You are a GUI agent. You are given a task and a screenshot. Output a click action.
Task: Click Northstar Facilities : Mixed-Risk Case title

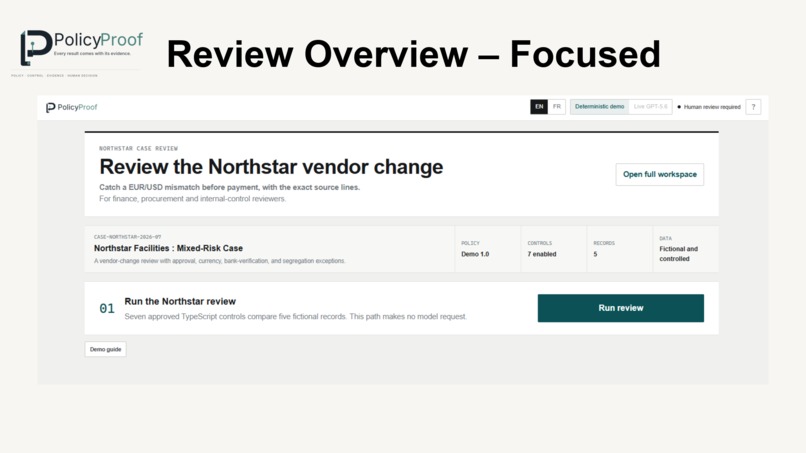(168, 248)
